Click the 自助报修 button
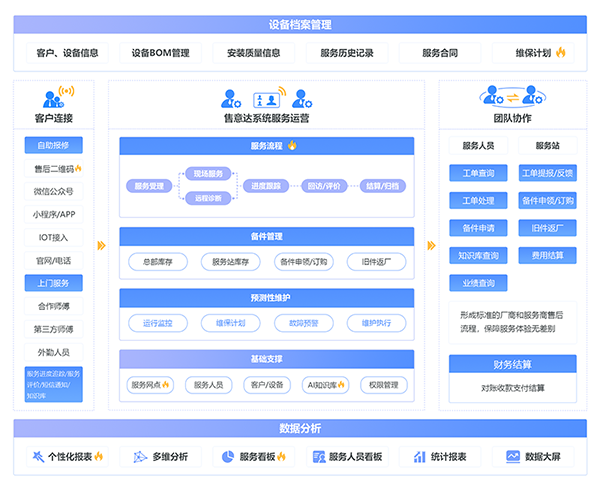 tap(54, 145)
